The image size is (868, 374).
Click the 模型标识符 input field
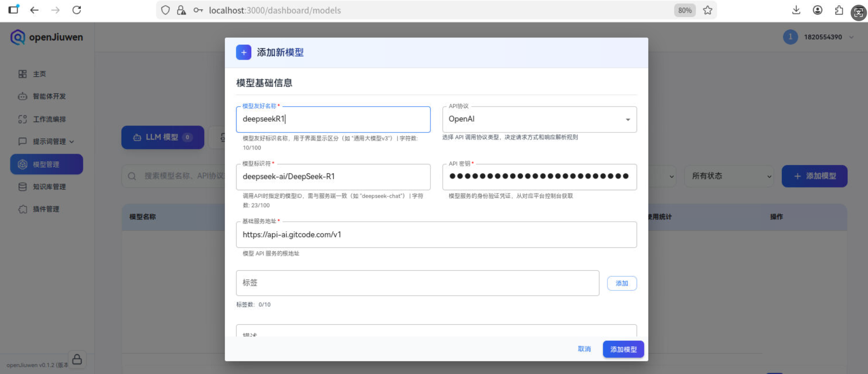click(333, 177)
